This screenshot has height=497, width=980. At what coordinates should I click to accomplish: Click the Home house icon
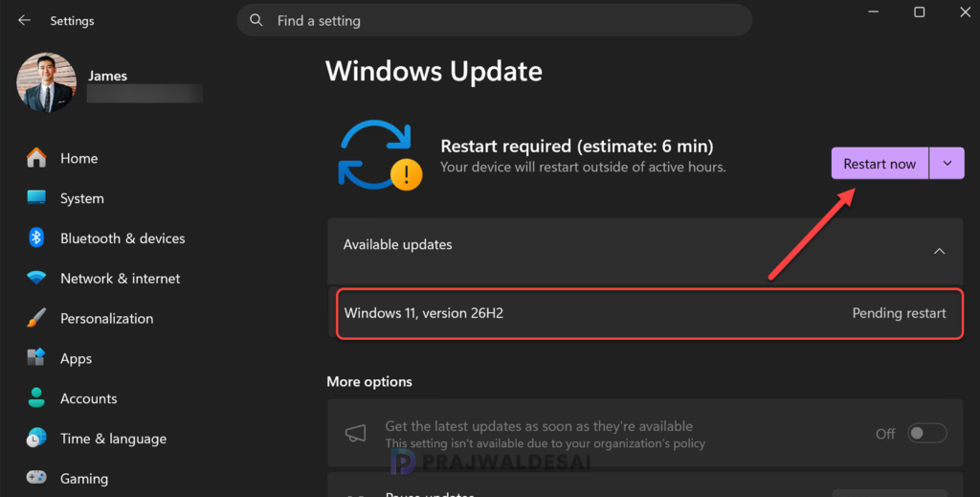tap(36, 158)
